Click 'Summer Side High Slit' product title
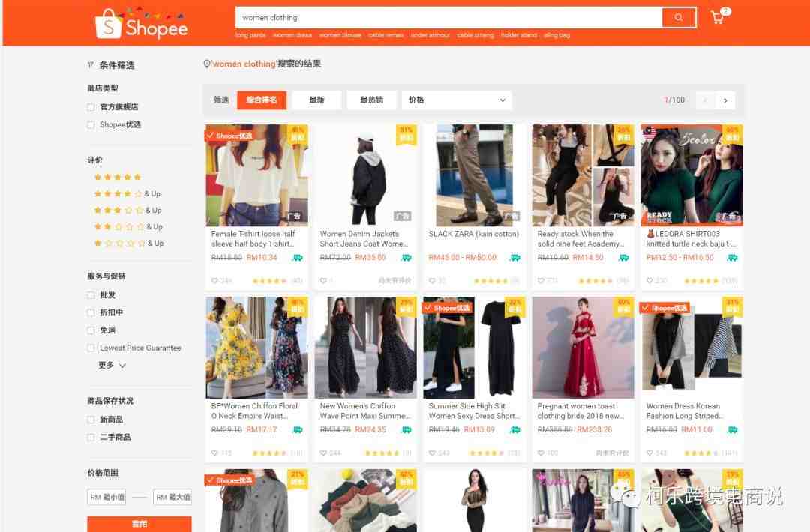This screenshot has height=532, width=810. [474, 411]
